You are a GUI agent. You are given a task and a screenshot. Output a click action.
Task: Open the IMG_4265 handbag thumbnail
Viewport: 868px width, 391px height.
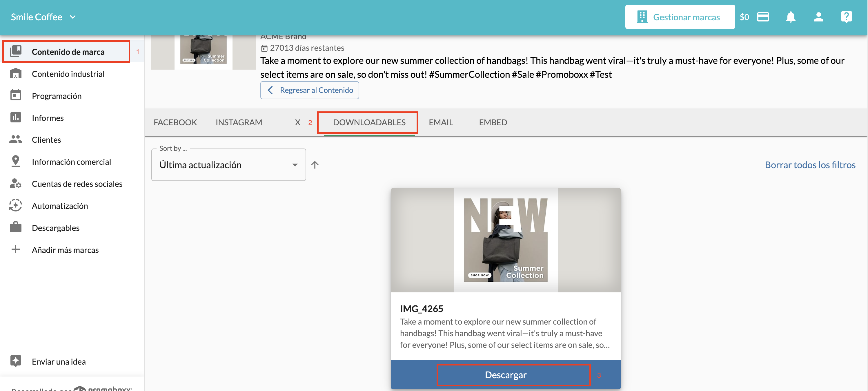505,240
